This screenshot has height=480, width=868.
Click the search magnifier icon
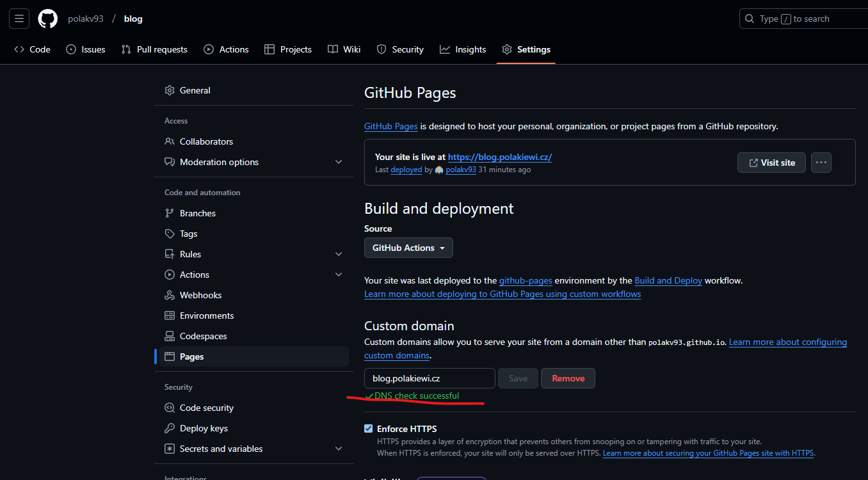[x=750, y=19]
